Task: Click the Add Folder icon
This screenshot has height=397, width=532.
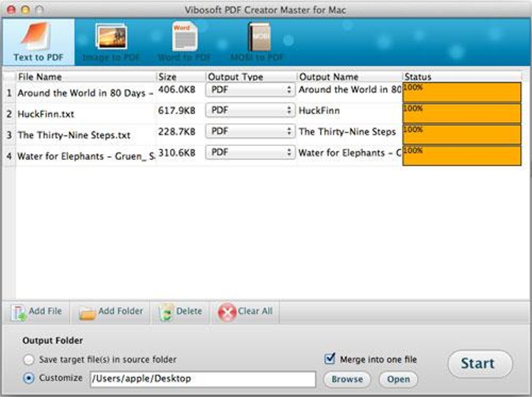Action: 87,313
